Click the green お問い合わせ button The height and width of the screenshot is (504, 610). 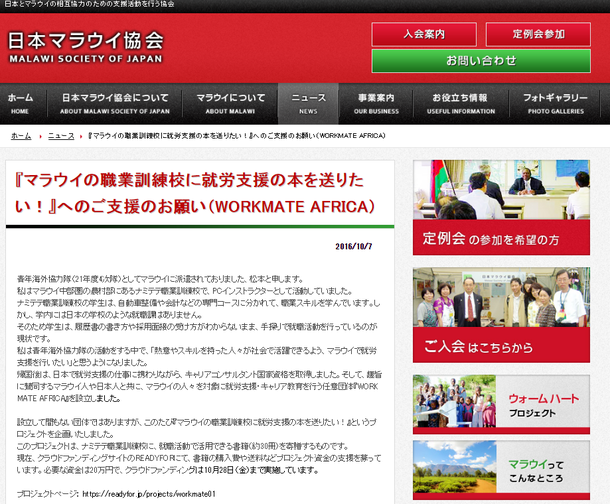[x=481, y=60]
